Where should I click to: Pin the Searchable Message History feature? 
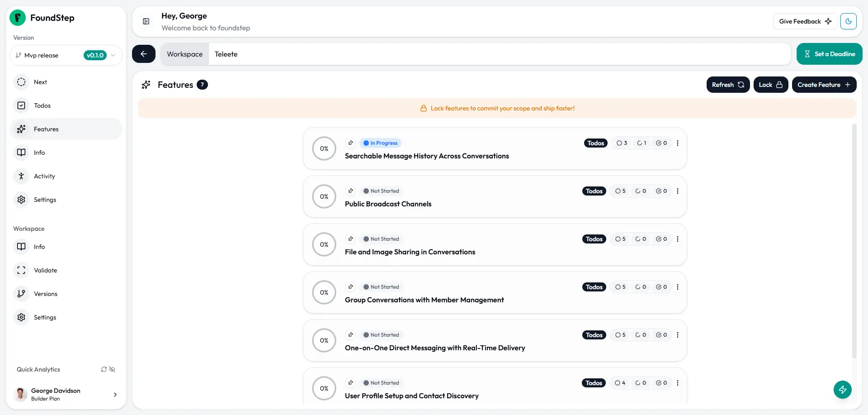point(350,143)
